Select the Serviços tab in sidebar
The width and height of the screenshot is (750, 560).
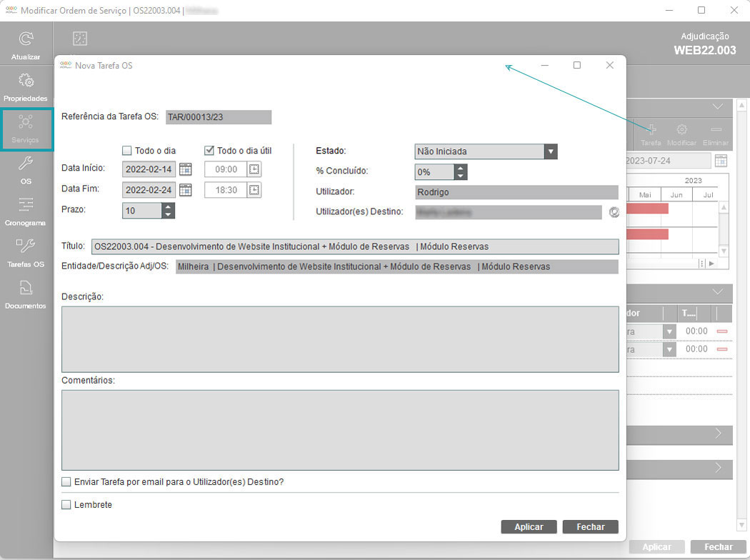tap(26, 129)
